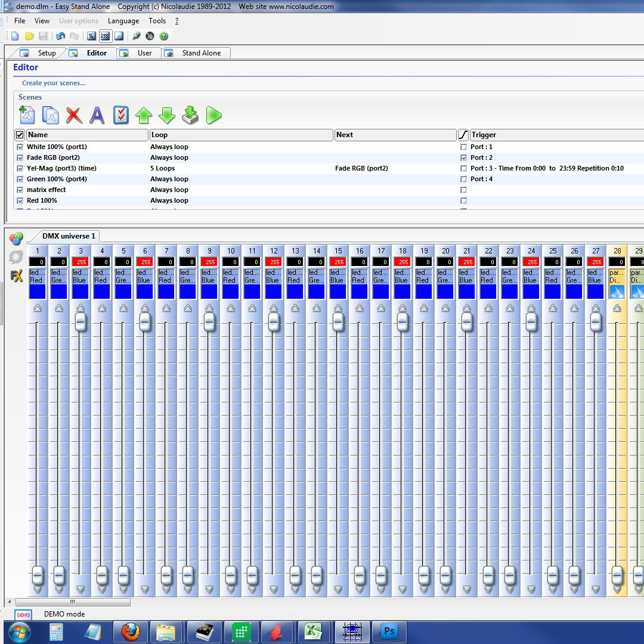Click the RGB color balls sidebar icon
Viewport: 644px width, 644px height.
point(16,239)
